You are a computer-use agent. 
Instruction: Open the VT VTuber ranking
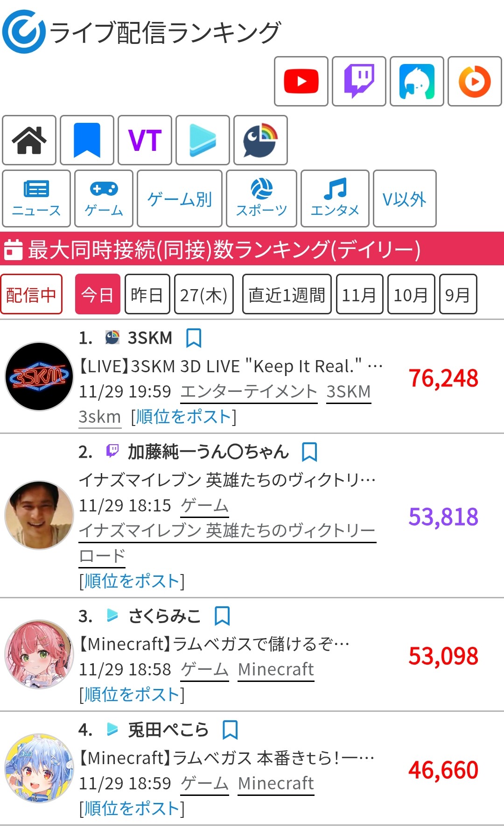[145, 140]
